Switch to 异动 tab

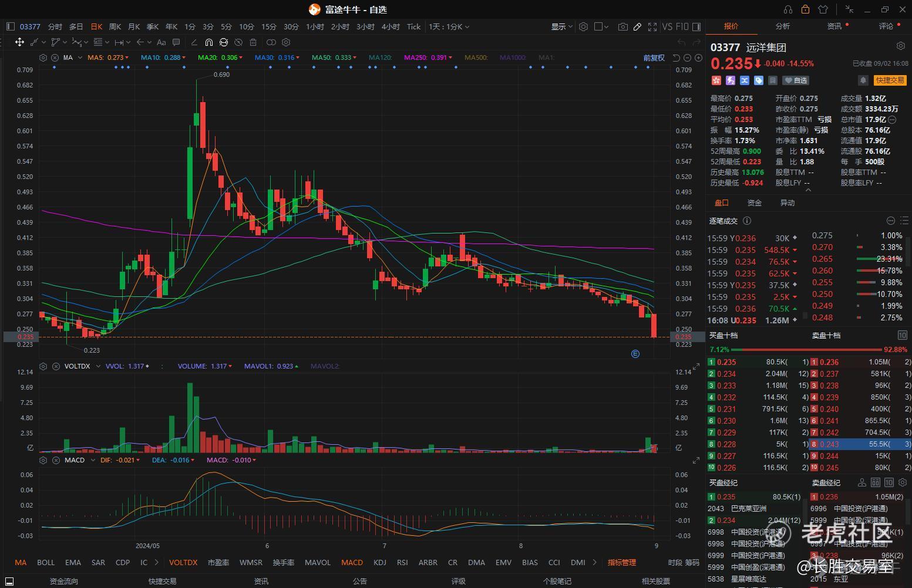tap(788, 202)
